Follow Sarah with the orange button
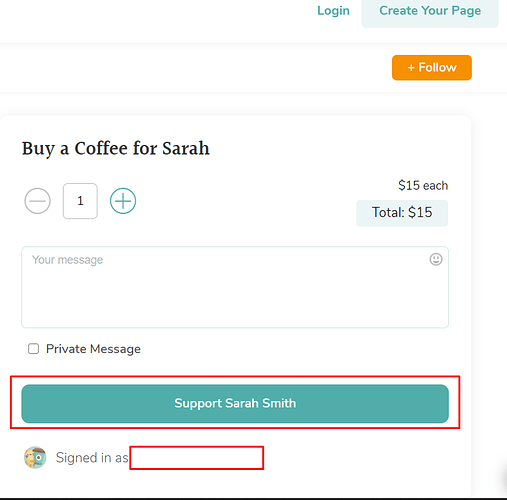Screen dimensions: 507x500 click(x=432, y=68)
